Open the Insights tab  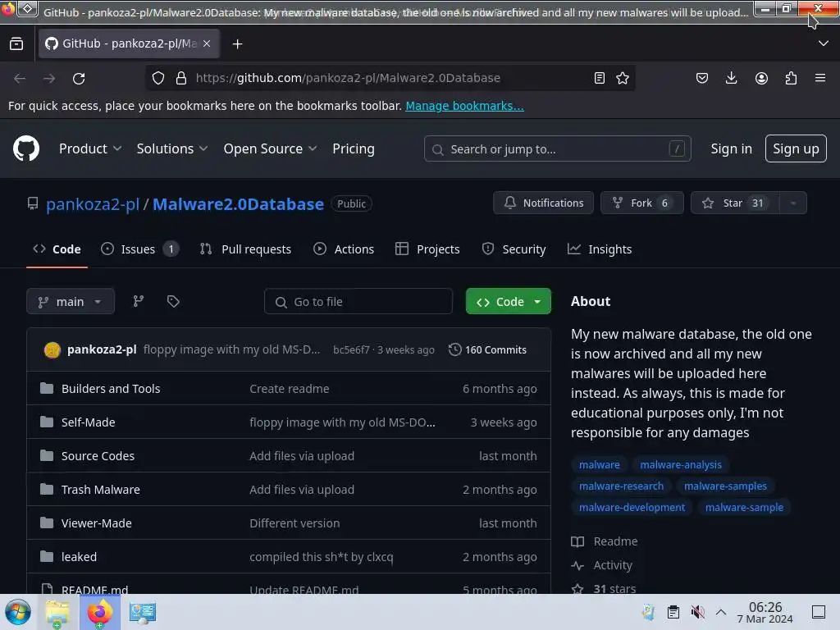(x=600, y=249)
